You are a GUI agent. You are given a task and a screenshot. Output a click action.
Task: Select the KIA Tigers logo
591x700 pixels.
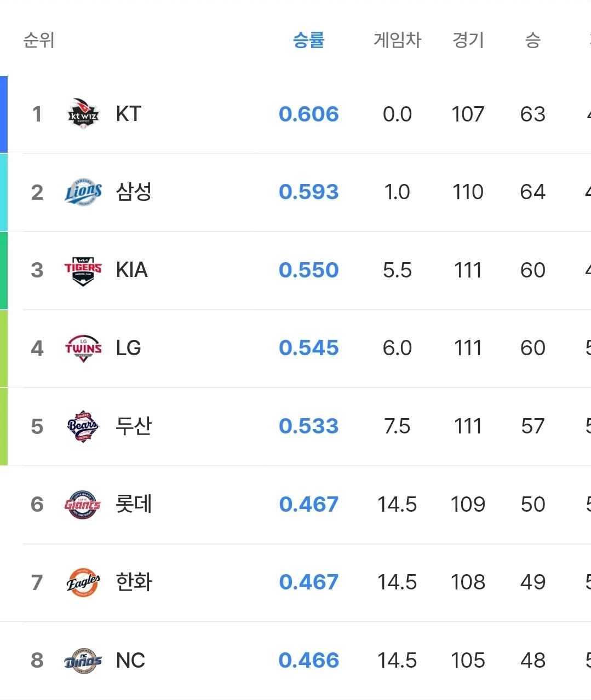click(x=83, y=270)
